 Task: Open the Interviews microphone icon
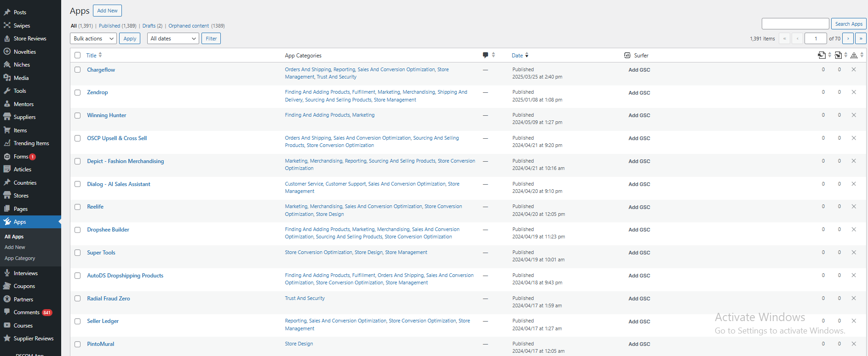(x=7, y=273)
